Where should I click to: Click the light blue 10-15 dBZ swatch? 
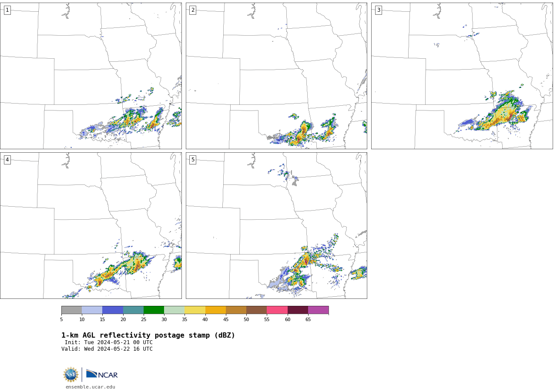point(92,310)
